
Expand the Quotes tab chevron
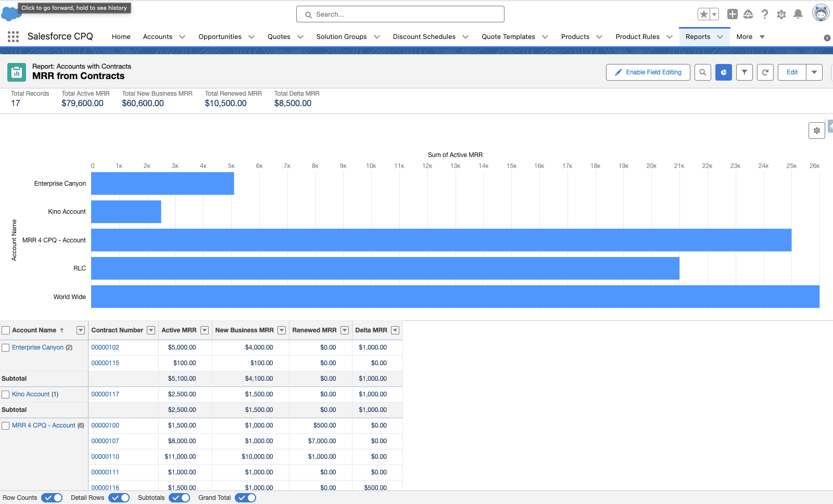click(300, 37)
